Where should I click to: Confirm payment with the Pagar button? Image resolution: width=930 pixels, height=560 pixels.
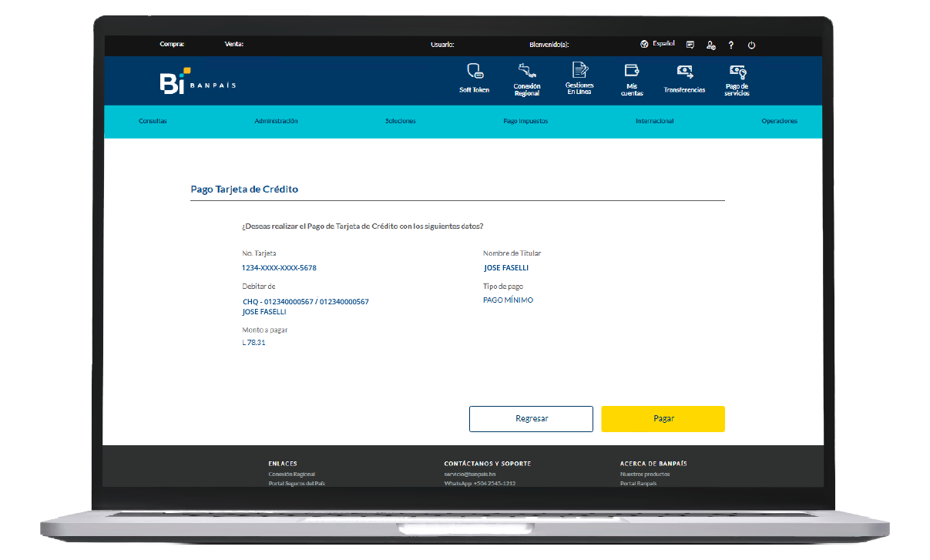663,418
